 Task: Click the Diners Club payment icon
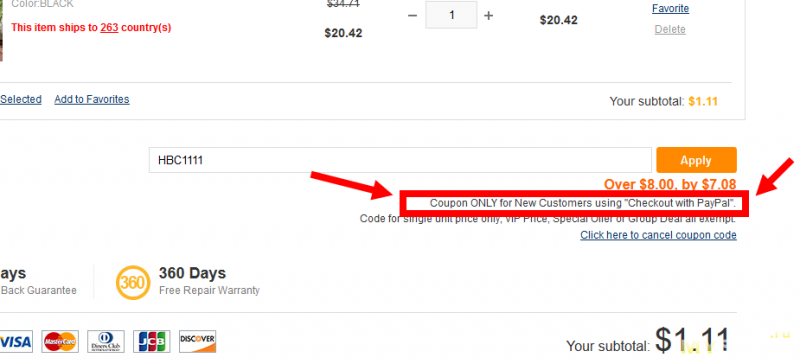click(x=106, y=342)
